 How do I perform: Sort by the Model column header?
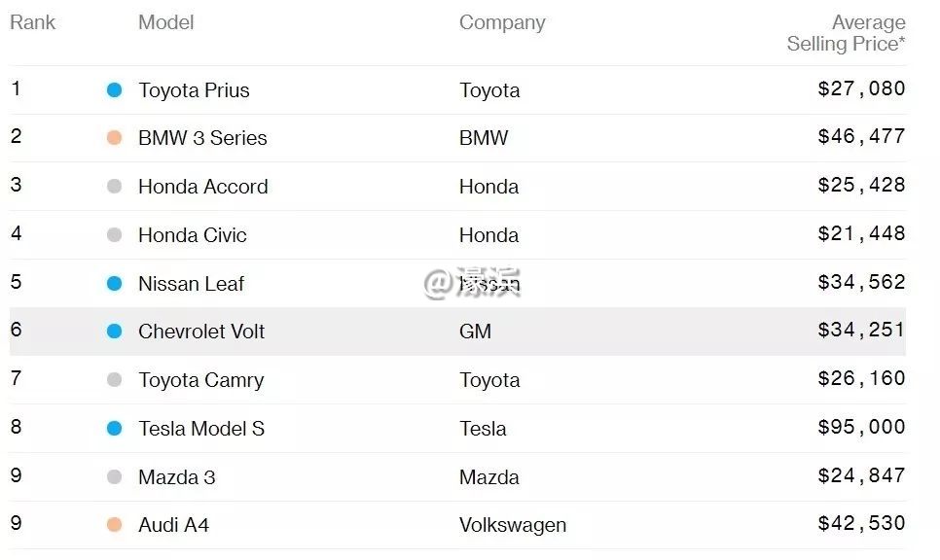[x=165, y=22]
